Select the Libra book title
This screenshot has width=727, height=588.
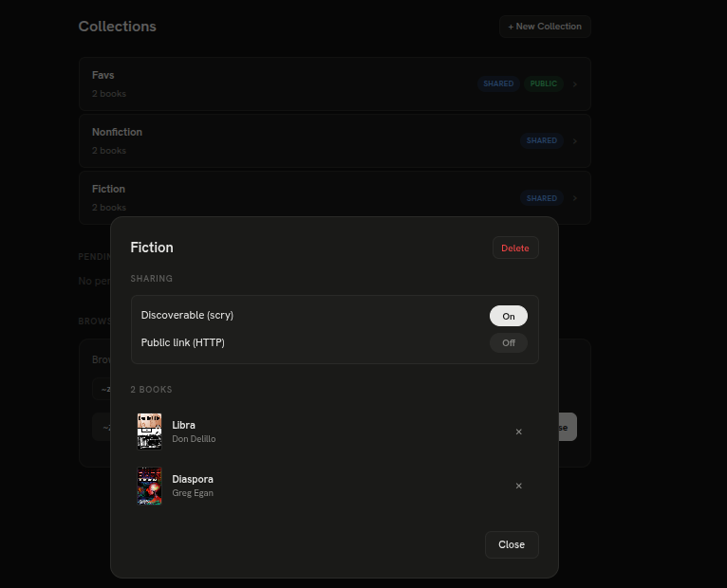coord(183,425)
